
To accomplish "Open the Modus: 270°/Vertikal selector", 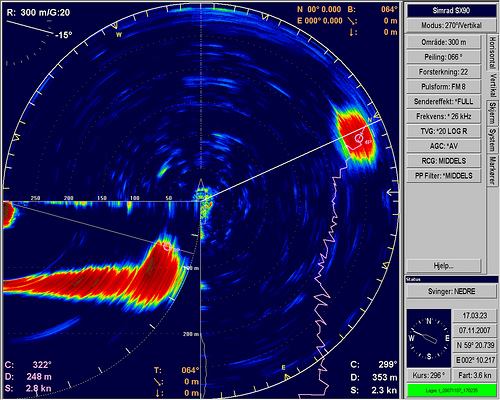I will [451, 25].
